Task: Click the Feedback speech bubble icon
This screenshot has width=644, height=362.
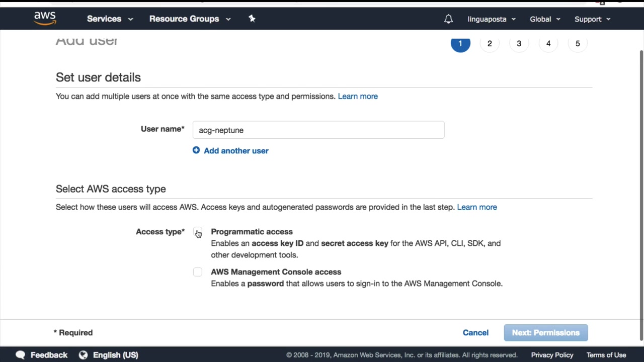Action: tap(20, 355)
